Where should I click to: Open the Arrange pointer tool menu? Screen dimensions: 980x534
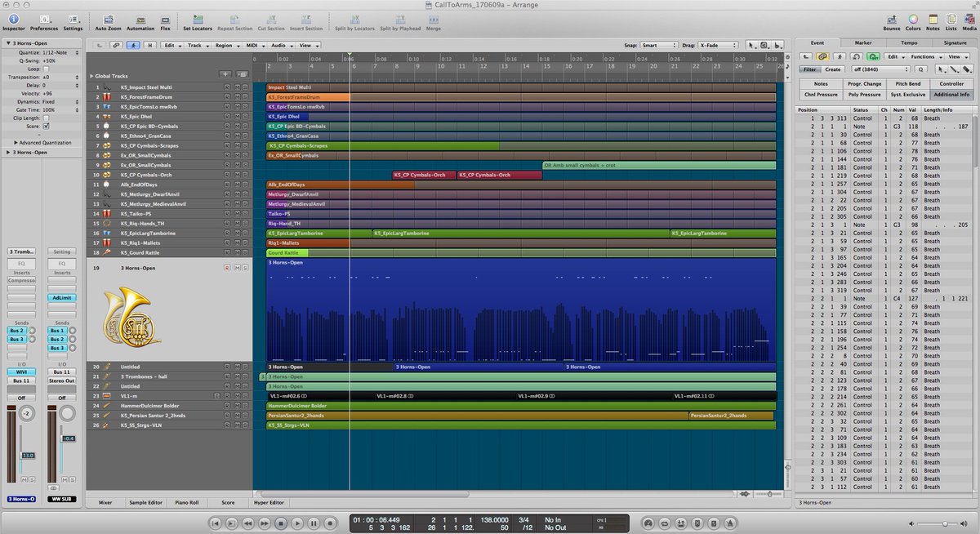click(752, 46)
